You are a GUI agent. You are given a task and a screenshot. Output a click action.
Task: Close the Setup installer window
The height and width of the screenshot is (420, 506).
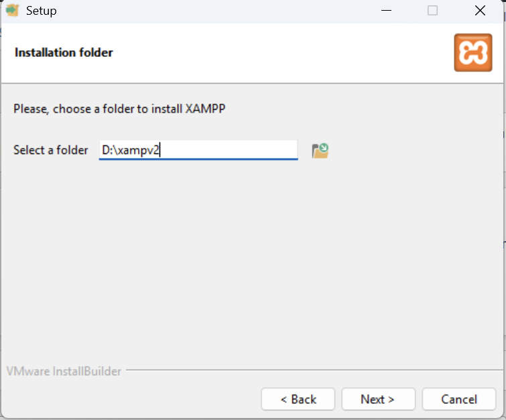tap(480, 11)
